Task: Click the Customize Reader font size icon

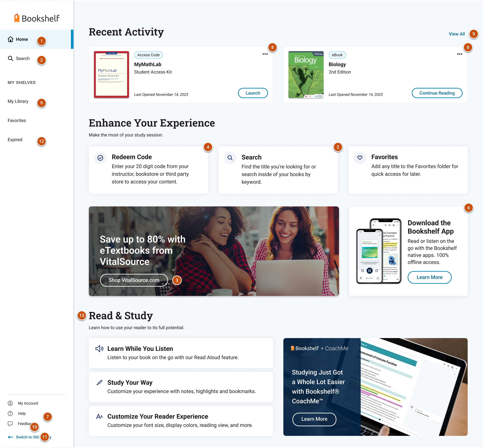Action: 99,416
